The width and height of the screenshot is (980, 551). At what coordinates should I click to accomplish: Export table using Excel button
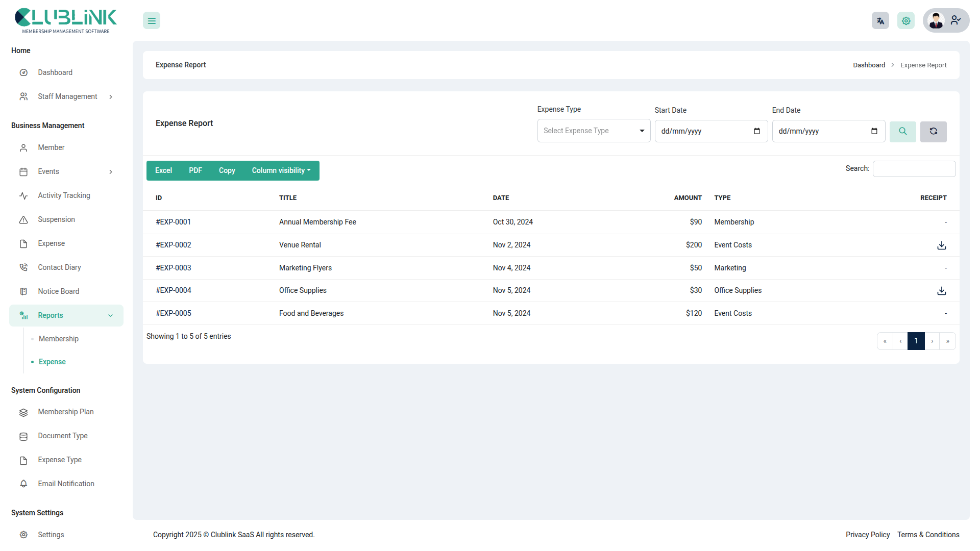[163, 170]
